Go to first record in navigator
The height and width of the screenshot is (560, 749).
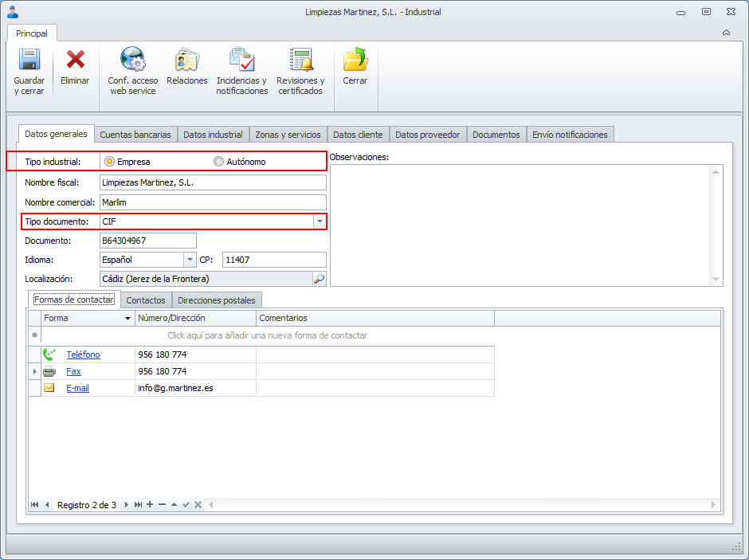tap(35, 504)
